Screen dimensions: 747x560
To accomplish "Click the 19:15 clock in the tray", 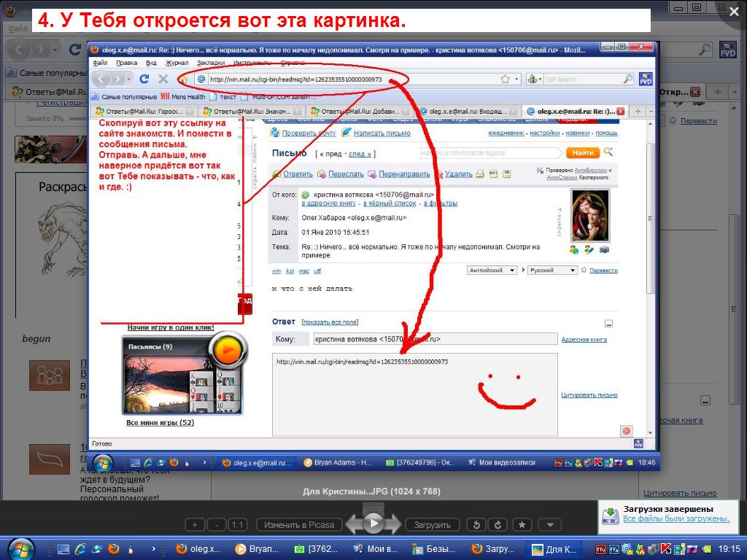I will pyautogui.click(x=729, y=549).
